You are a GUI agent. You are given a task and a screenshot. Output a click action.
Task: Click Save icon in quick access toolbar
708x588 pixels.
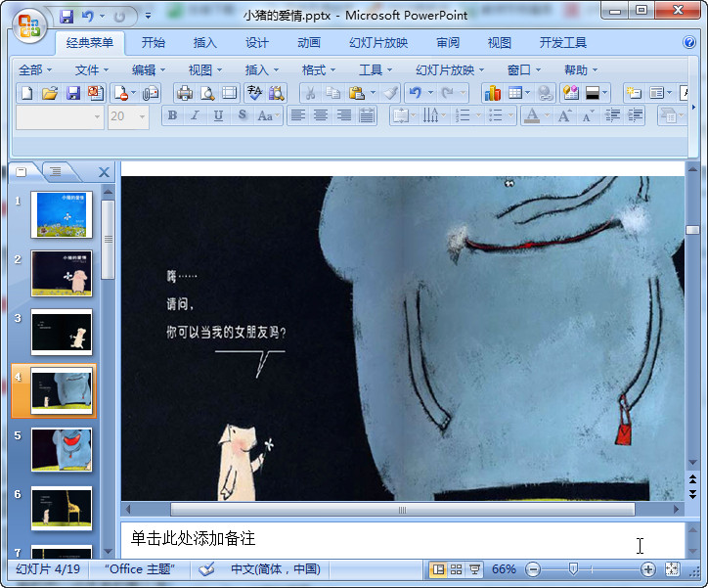click(x=66, y=17)
